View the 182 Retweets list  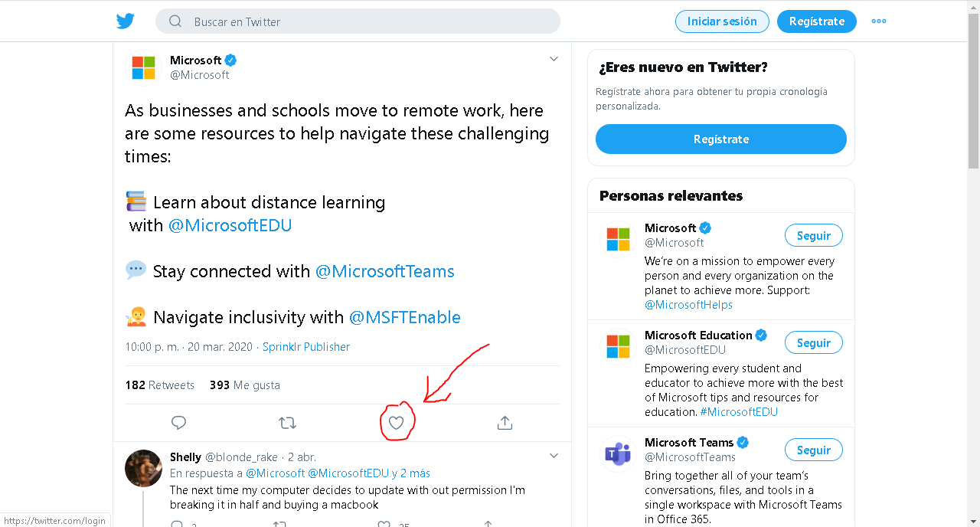pos(160,385)
